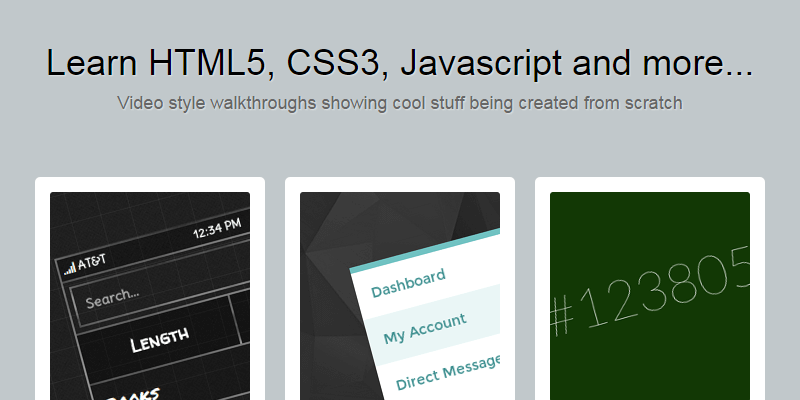Click the AT&T signal bars icon
This screenshot has height=400, width=800.
click(70, 268)
